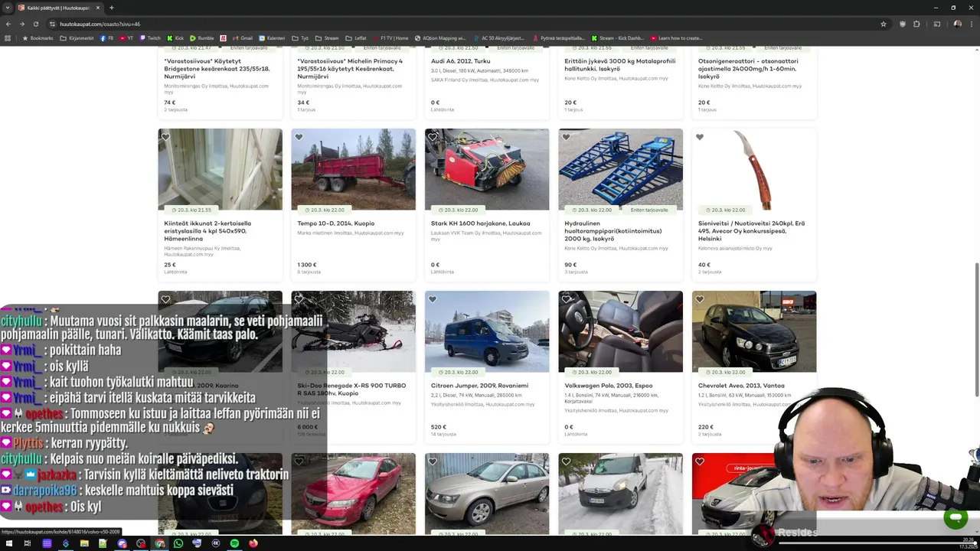
Task: Open AQtion Mapping bookmark
Action: (x=440, y=38)
